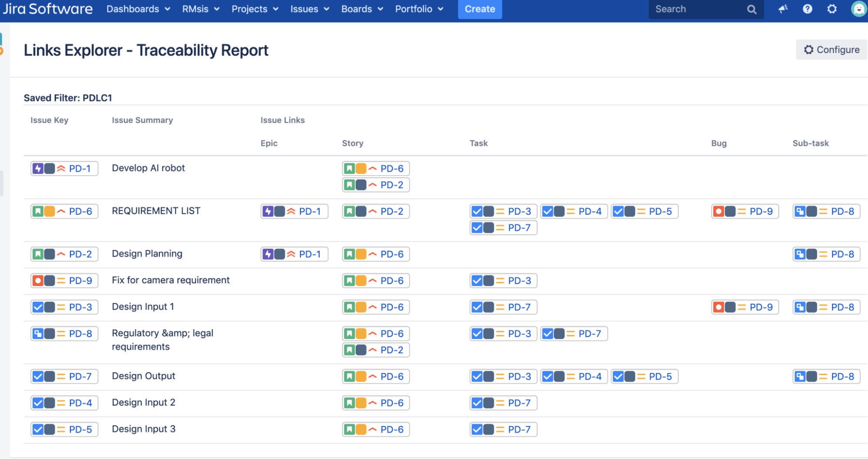This screenshot has height=459, width=868.
Task: Click the announcements megaphone icon
Action: tap(782, 9)
